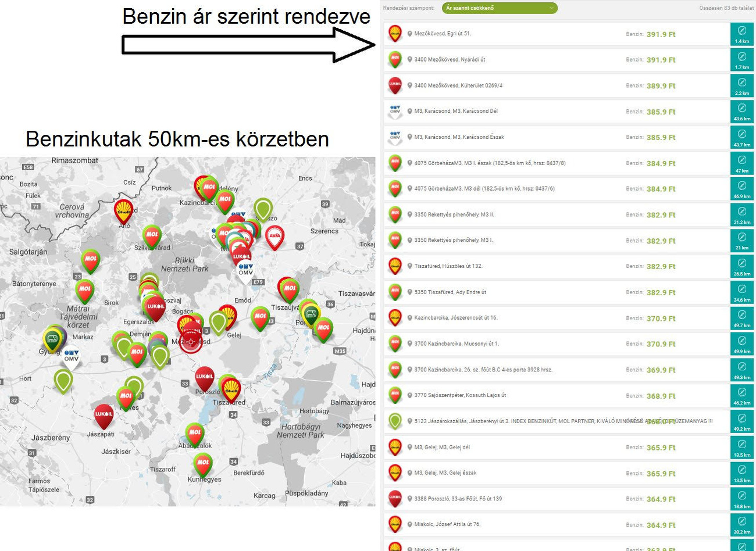The height and width of the screenshot is (551, 756).
Task: Click the Lukoil marker above Poroszló
Action: point(204,378)
